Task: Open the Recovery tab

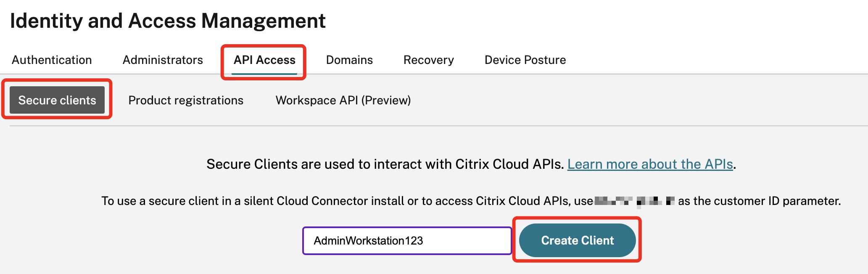Action: click(428, 60)
